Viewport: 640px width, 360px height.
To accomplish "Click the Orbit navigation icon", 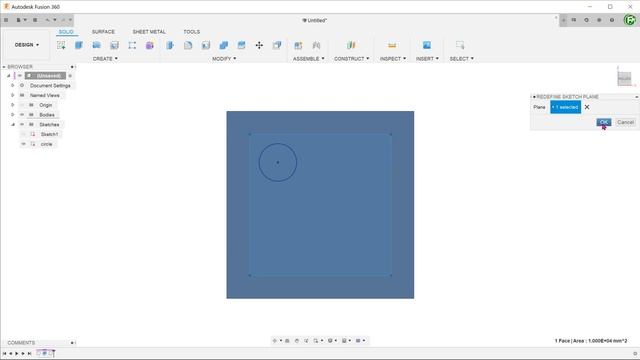I will tap(274, 340).
